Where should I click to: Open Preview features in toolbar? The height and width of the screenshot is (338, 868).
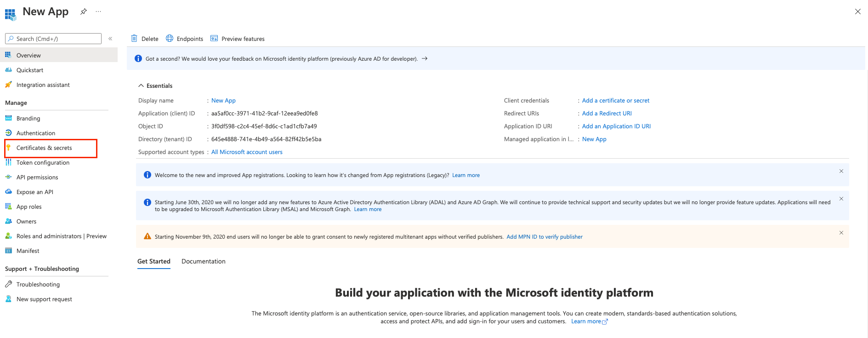[238, 39]
